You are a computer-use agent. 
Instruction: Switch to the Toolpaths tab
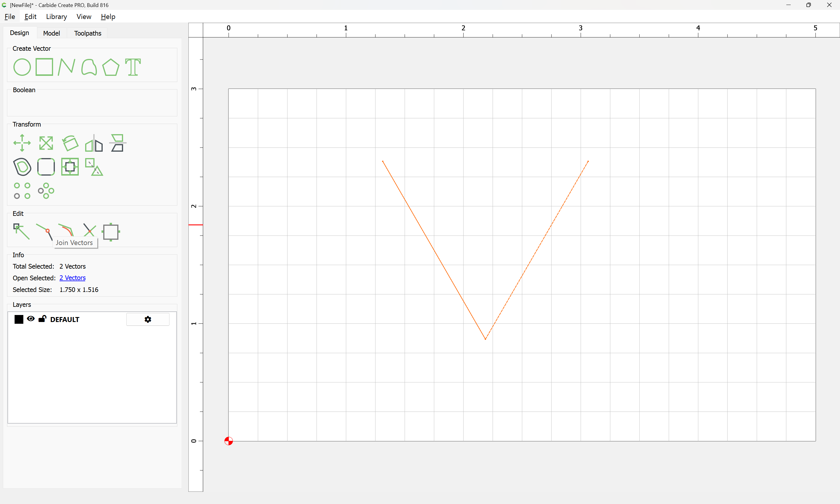87,33
